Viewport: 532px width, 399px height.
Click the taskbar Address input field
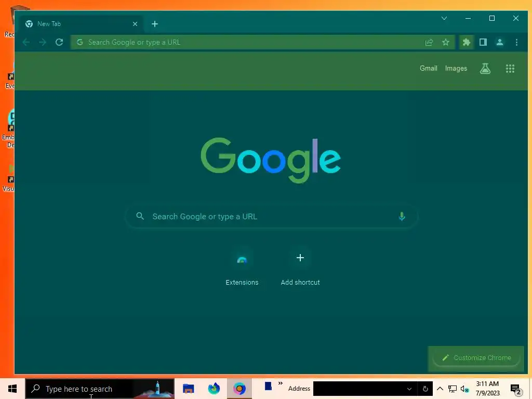pyautogui.click(x=358, y=389)
